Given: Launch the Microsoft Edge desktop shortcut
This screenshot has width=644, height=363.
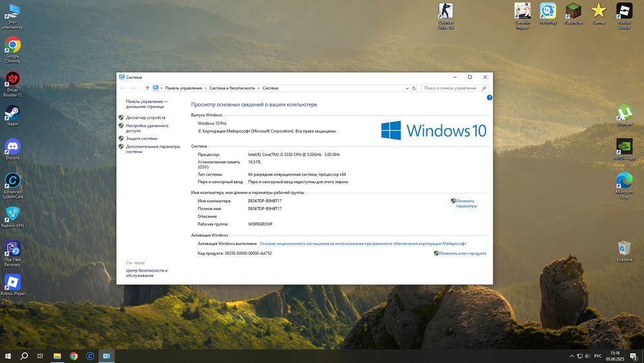Looking at the screenshot, I should click(x=624, y=186).
